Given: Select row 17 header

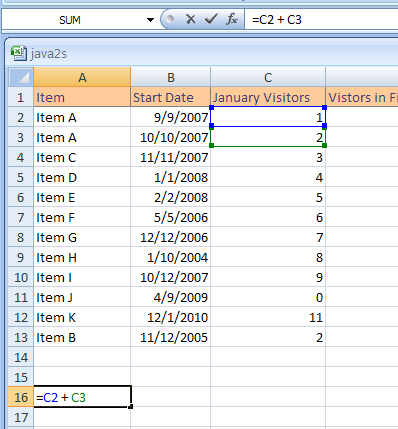Looking at the screenshot, I should [x=20, y=417].
